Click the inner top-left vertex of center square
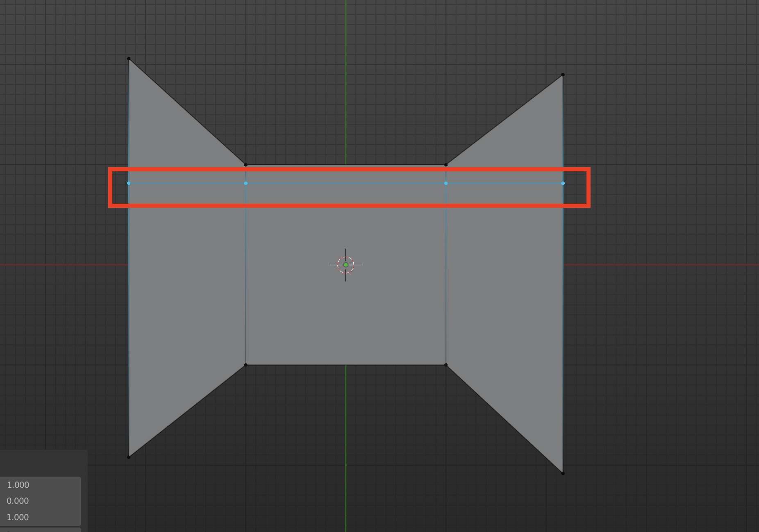Screen dimensions: 759x532 pyautogui.click(x=246, y=165)
